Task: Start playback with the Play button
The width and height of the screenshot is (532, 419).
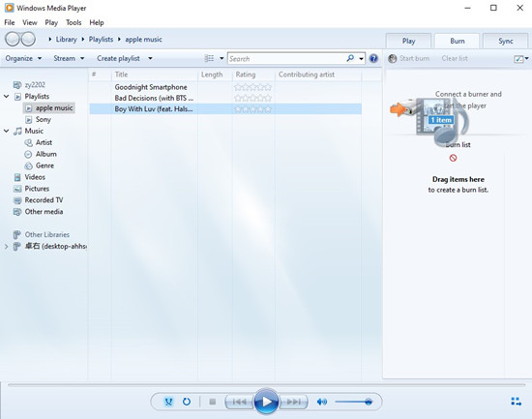Action: tap(266, 402)
